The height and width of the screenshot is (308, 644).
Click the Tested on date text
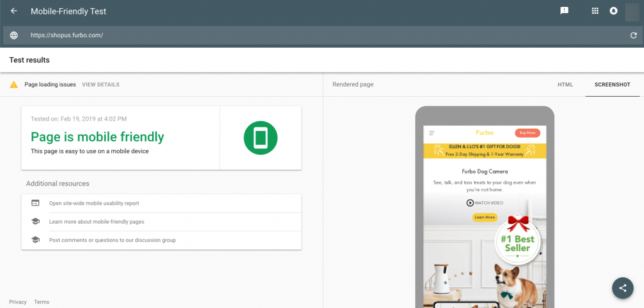click(79, 119)
